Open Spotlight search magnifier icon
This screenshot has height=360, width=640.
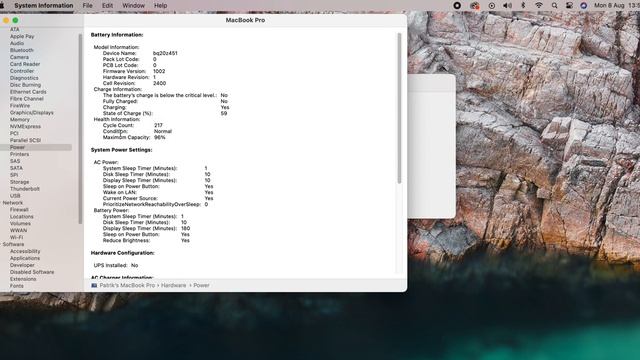(554, 6)
